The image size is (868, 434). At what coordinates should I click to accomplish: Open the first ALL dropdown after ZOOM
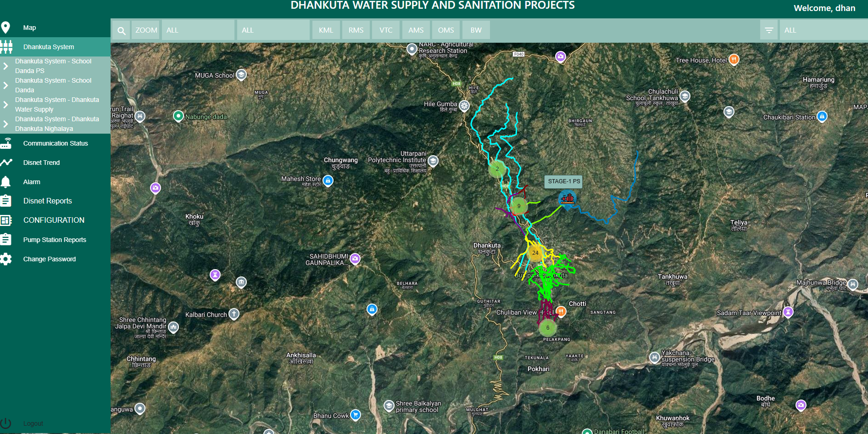click(198, 30)
